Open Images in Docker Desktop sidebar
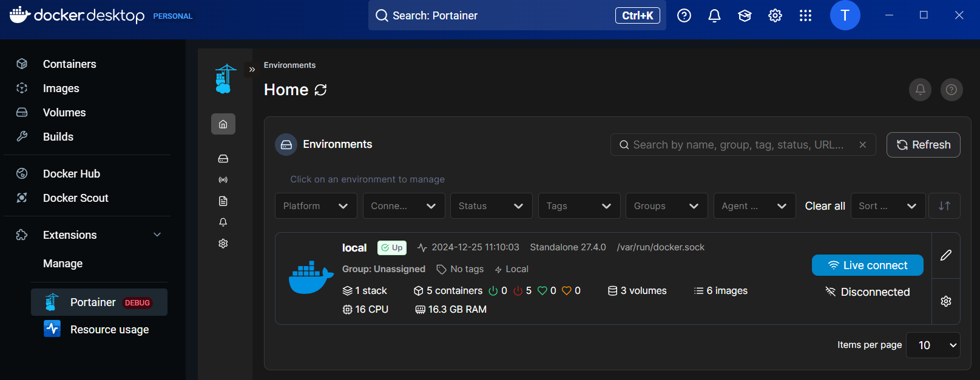980x380 pixels. [x=61, y=88]
